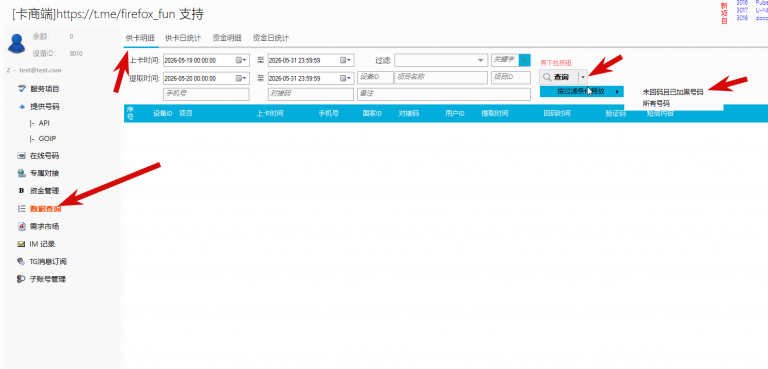The image size is (768, 369).
Task: Click the TG消息订阅 icon
Action: coord(21,262)
